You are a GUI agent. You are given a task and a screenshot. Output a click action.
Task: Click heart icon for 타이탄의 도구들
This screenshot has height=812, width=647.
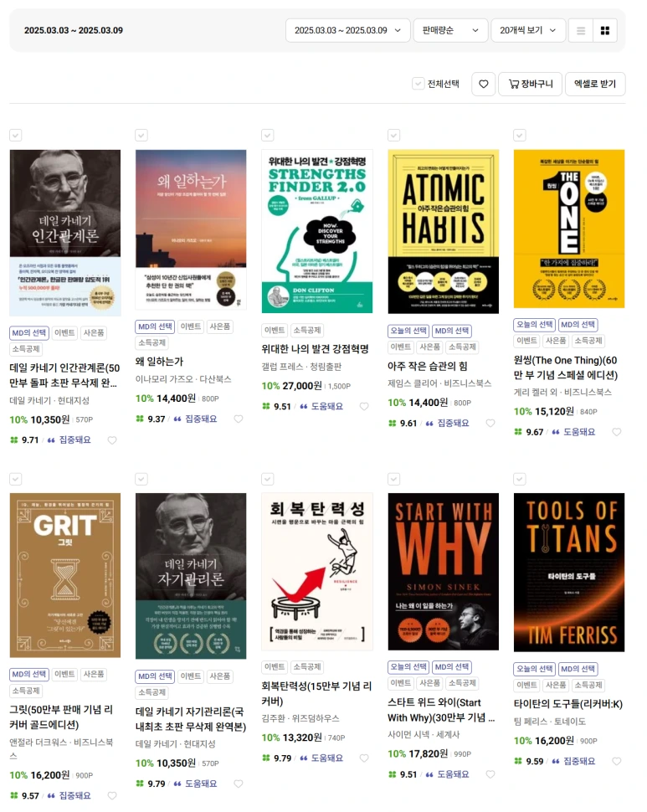click(617, 761)
